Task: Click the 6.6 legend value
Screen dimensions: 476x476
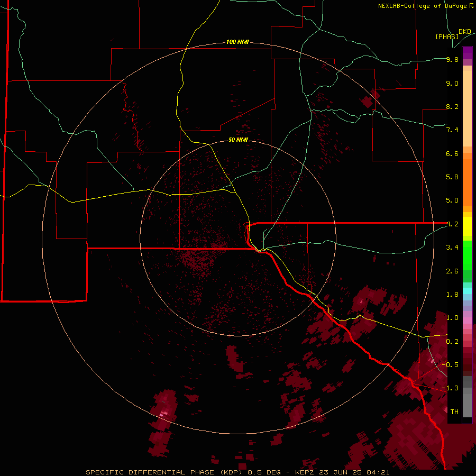Action: 452,153
